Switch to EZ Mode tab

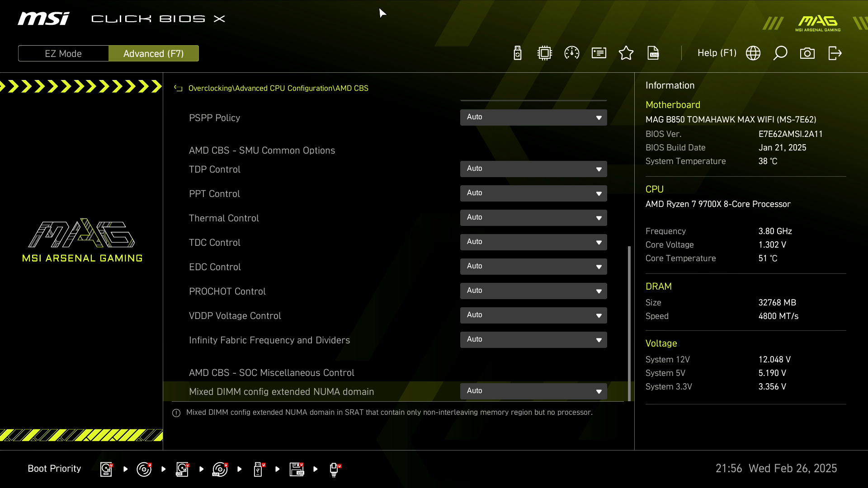pyautogui.click(x=63, y=53)
